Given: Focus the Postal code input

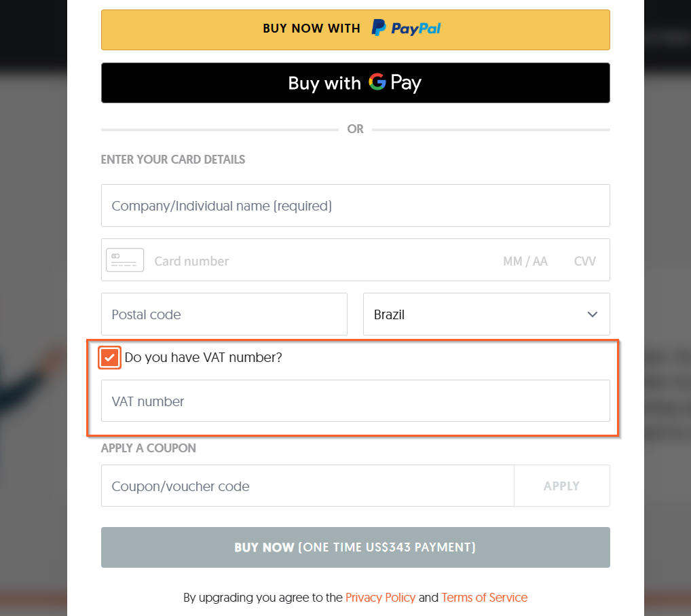Looking at the screenshot, I should point(224,314).
